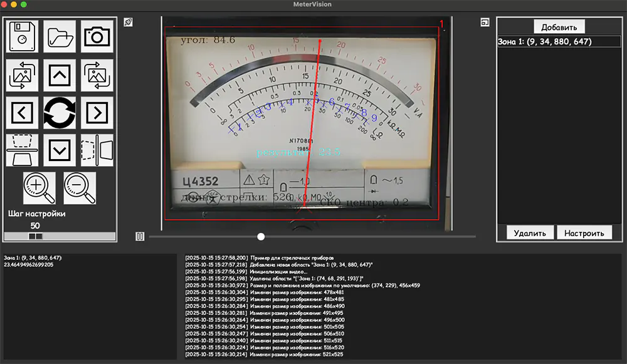Click the small window icon above the zone panel
The width and height of the screenshot is (627, 364).
tap(485, 23)
